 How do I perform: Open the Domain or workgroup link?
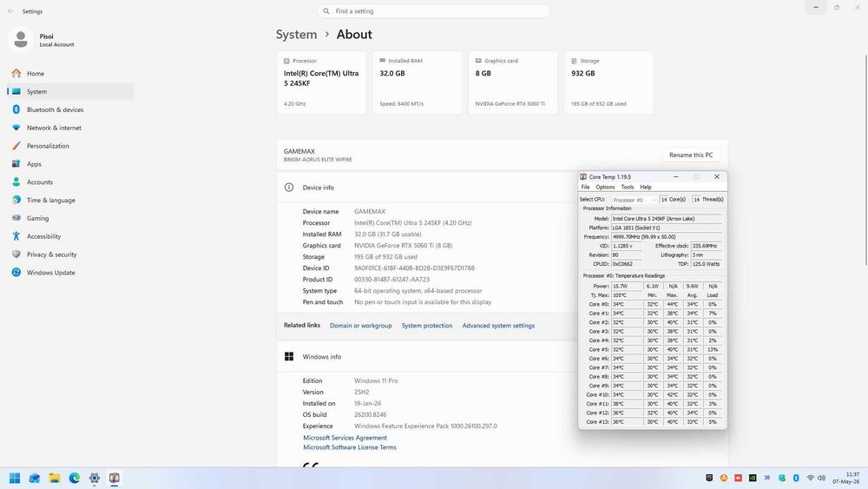click(x=361, y=326)
